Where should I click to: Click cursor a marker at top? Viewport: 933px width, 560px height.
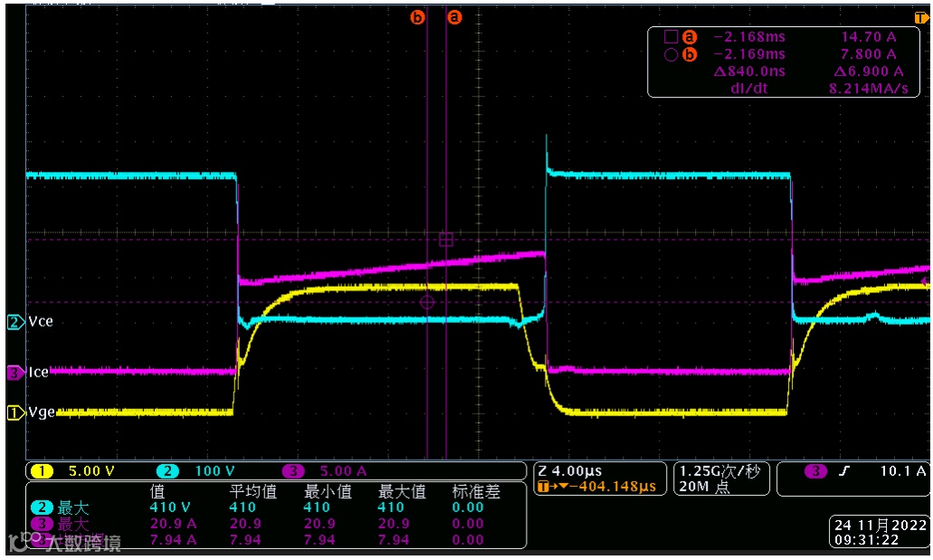tap(454, 17)
